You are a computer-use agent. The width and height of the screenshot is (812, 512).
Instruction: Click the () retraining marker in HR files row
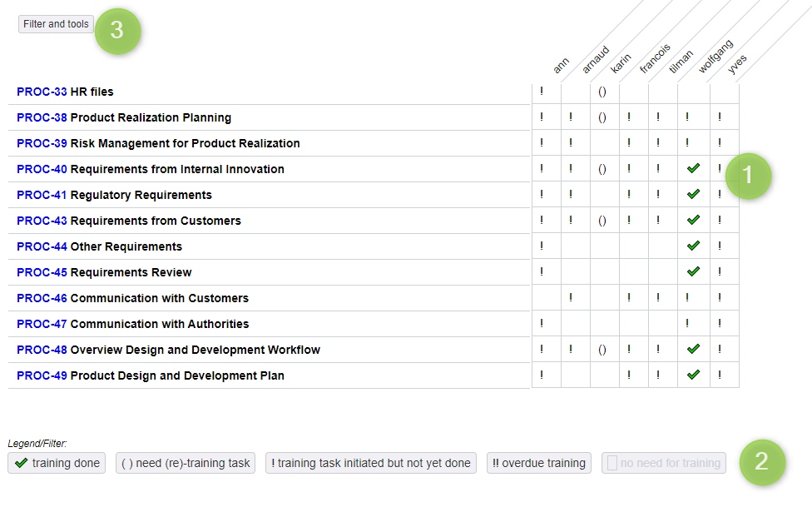602,92
